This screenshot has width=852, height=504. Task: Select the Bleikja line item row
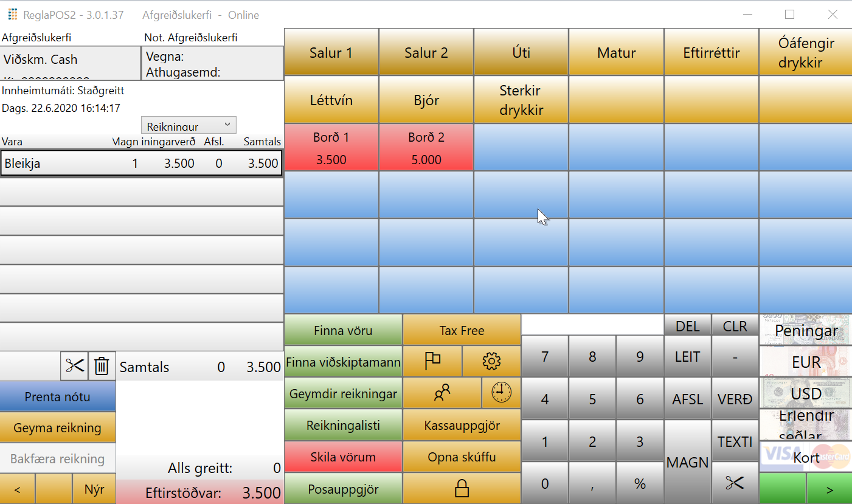click(x=141, y=164)
